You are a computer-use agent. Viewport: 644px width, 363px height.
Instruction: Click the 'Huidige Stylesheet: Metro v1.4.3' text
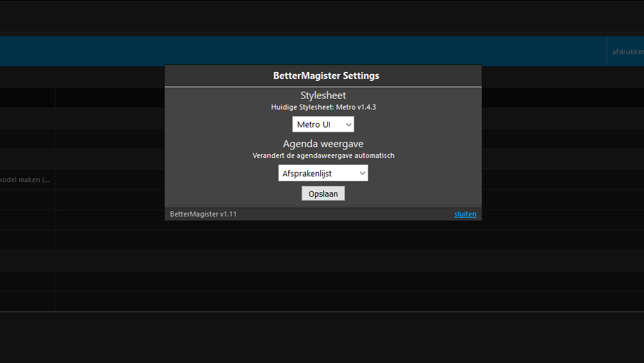[323, 107]
